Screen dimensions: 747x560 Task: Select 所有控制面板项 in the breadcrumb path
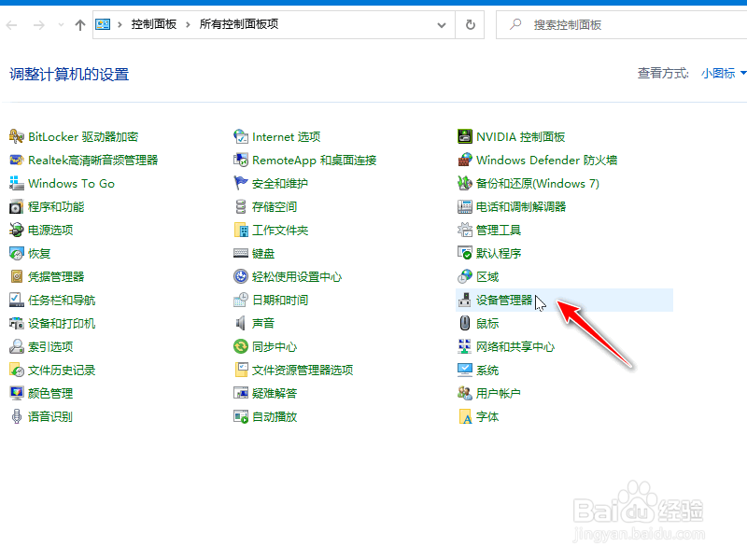pos(239,24)
